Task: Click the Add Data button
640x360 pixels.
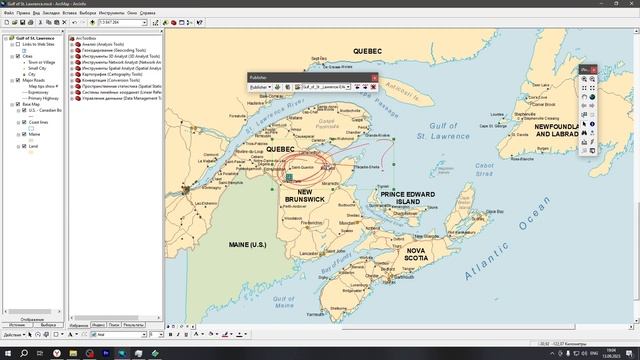Action: pyautogui.click(x=93, y=22)
